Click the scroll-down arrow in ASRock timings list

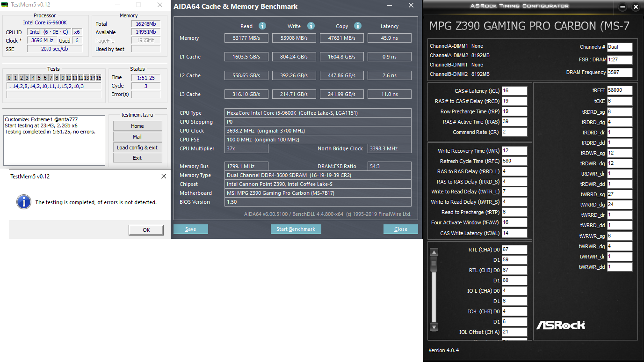(434, 327)
